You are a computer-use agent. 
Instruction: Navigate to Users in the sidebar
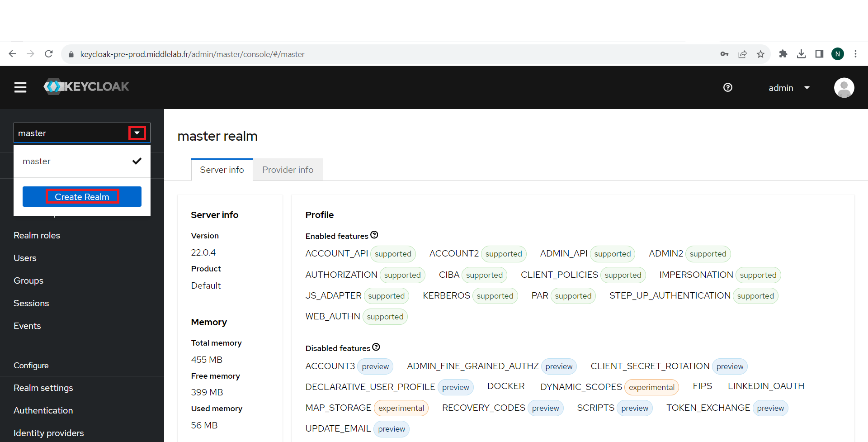25,258
